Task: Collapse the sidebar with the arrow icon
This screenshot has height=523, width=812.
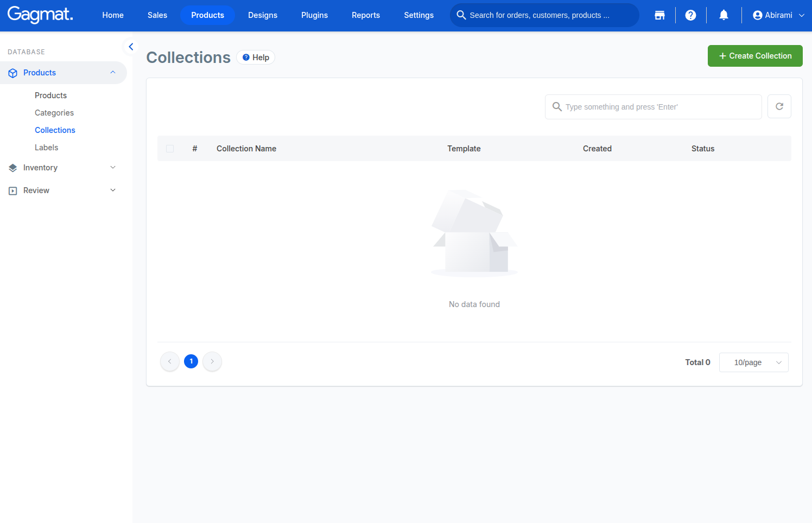Action: click(x=131, y=47)
